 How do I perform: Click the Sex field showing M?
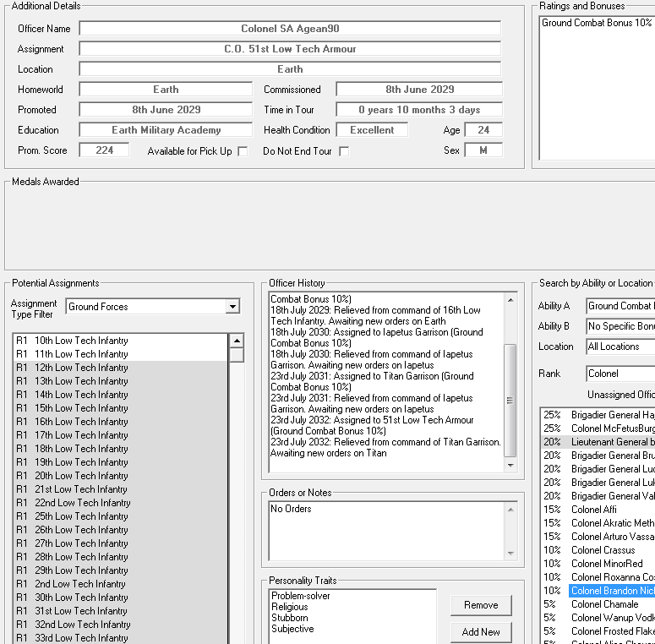coord(483,150)
